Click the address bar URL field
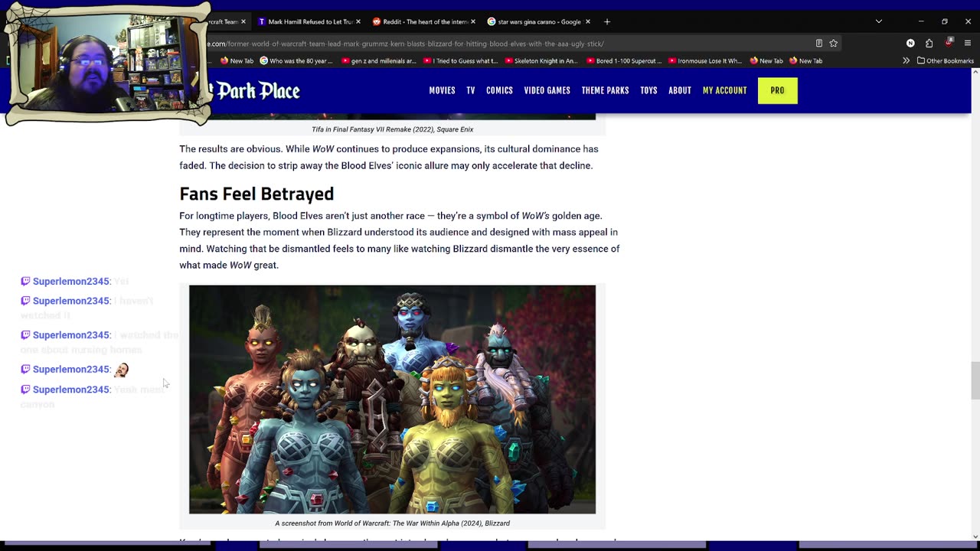 [x=505, y=44]
